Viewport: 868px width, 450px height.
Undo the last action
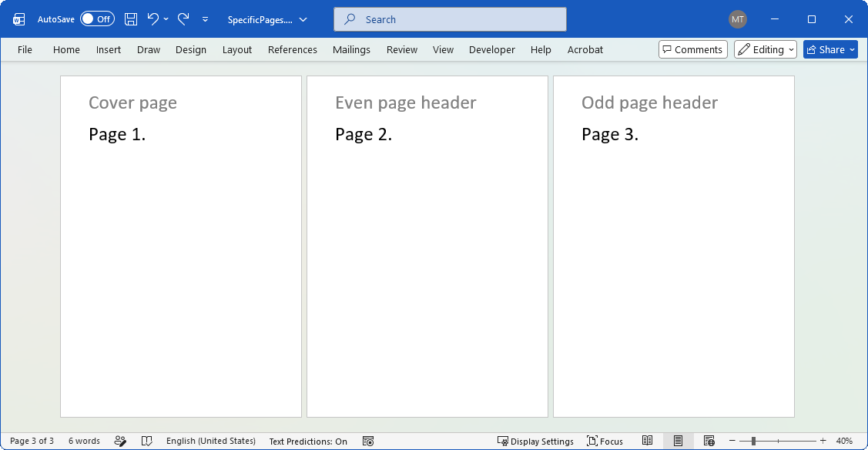click(x=152, y=19)
